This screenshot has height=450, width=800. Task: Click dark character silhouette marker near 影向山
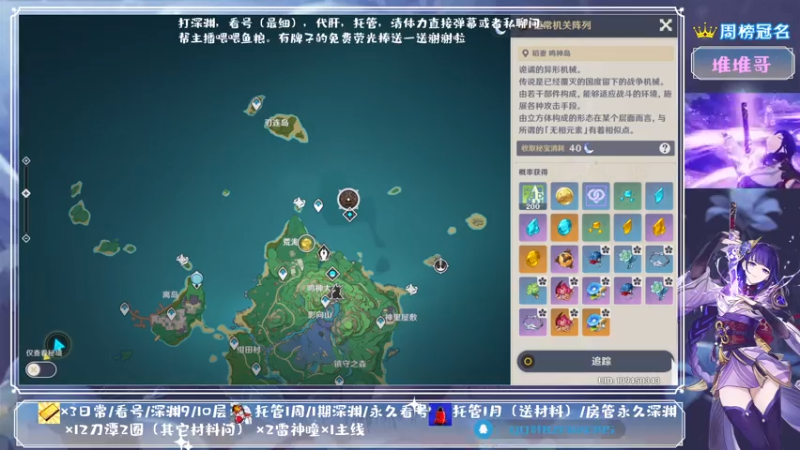click(336, 293)
